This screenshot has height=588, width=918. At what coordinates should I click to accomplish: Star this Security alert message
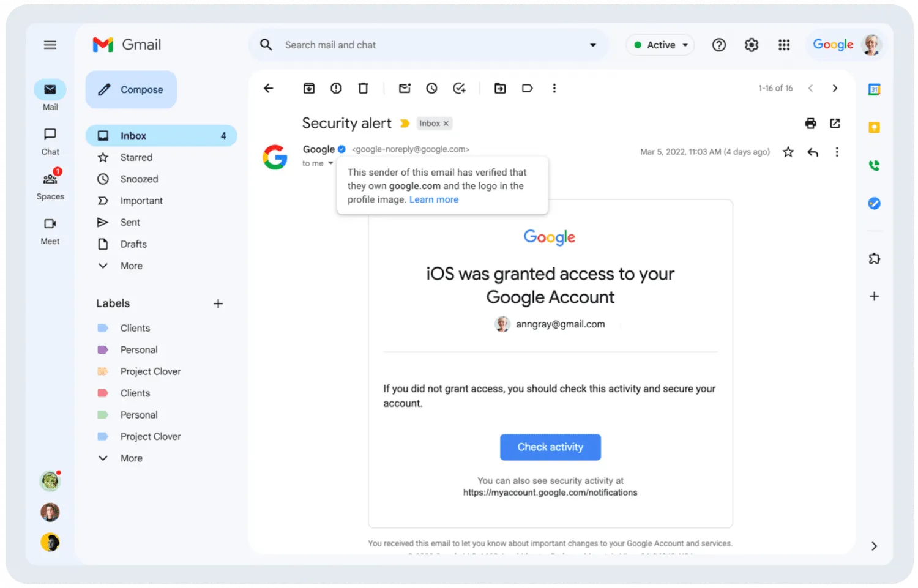tap(788, 152)
